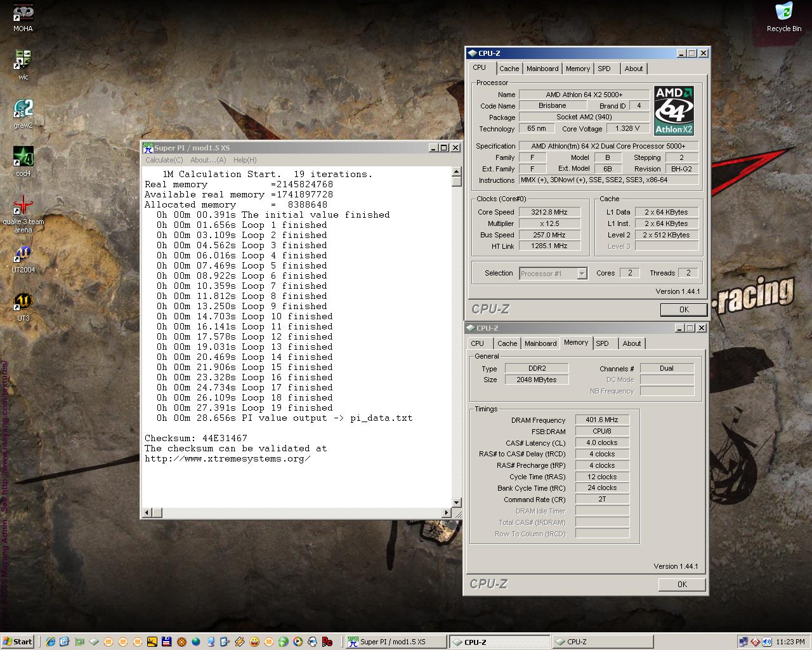Image resolution: width=812 pixels, height=650 pixels.
Task: Click the AMD Athlon 64 X2 logo
Action: 674,110
